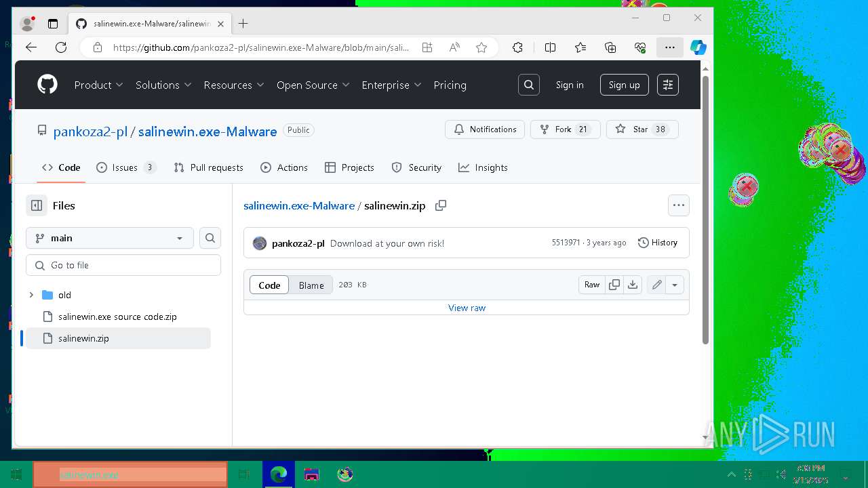Click the browser address bar URL
The height and width of the screenshot is (488, 868).
click(261, 47)
